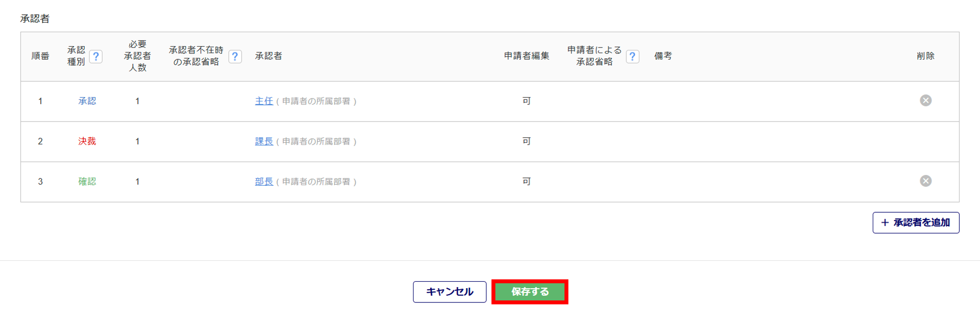Click the 順番 column header
Image resolution: width=980 pixels, height=322 pixels.
pos(40,56)
